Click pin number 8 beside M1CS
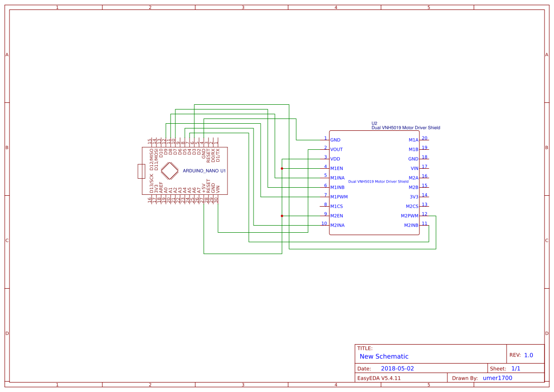The image size is (554, 392). click(x=326, y=204)
